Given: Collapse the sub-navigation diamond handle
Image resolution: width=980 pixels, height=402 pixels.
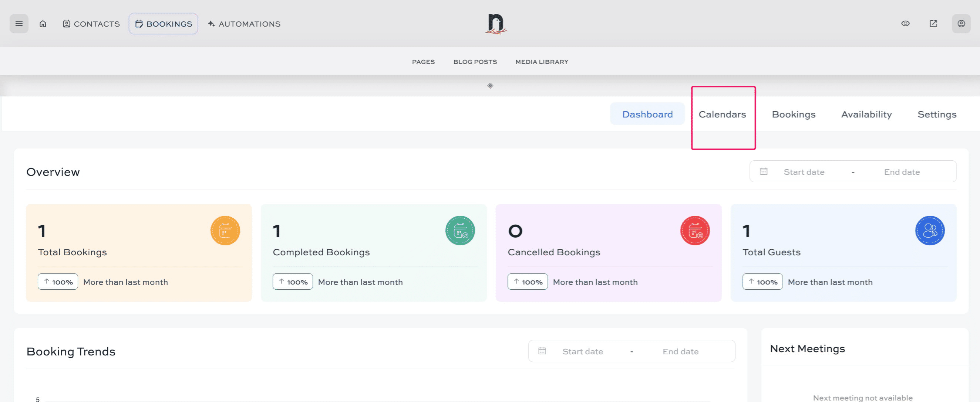Looking at the screenshot, I should pyautogui.click(x=490, y=85).
